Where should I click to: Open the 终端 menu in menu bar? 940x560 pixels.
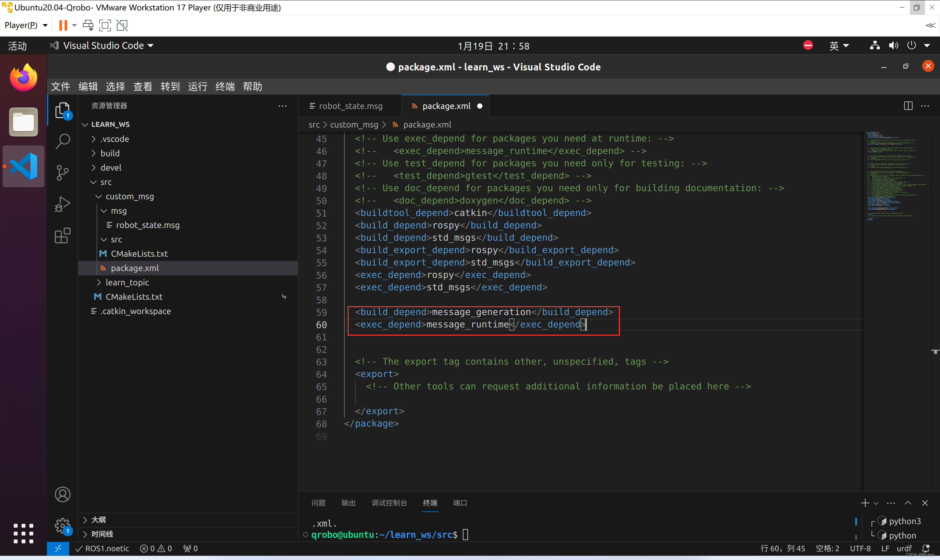(225, 86)
